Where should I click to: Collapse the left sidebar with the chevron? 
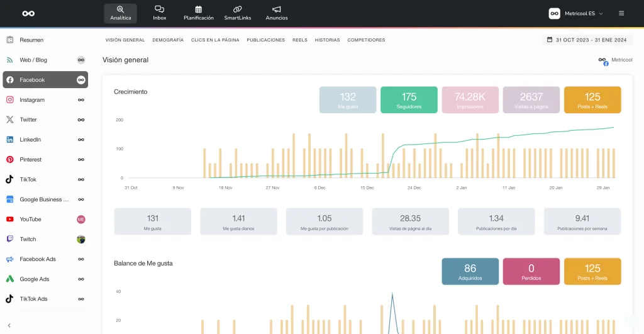pos(9,325)
